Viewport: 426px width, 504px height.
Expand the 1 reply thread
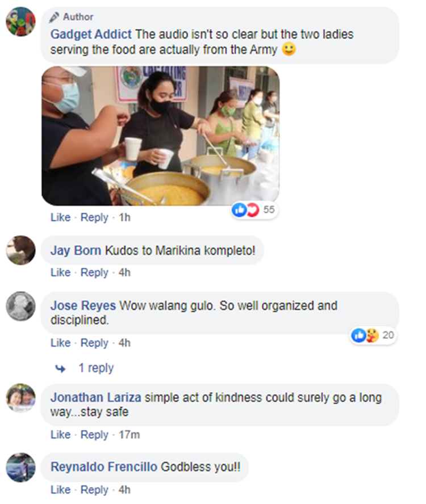coord(96,368)
